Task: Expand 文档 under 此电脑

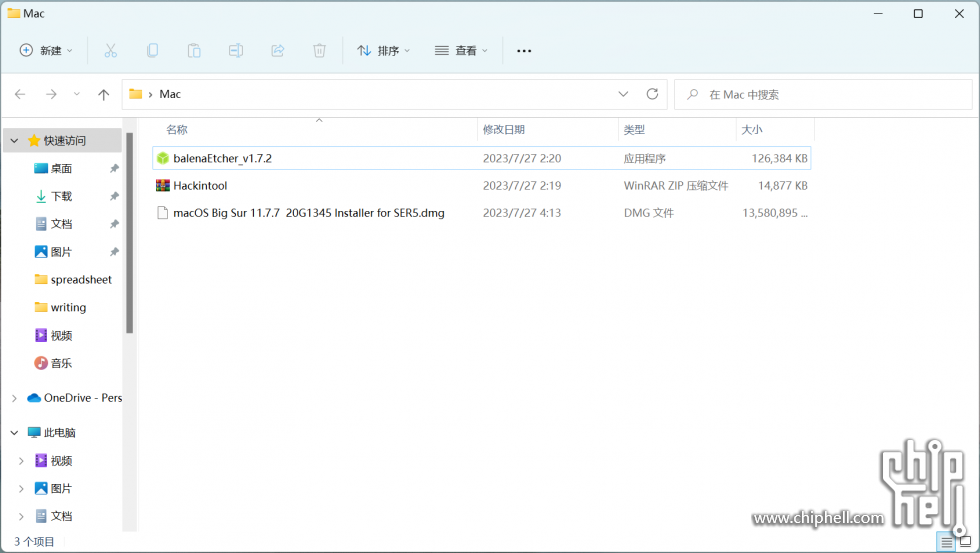Action: tap(21, 516)
